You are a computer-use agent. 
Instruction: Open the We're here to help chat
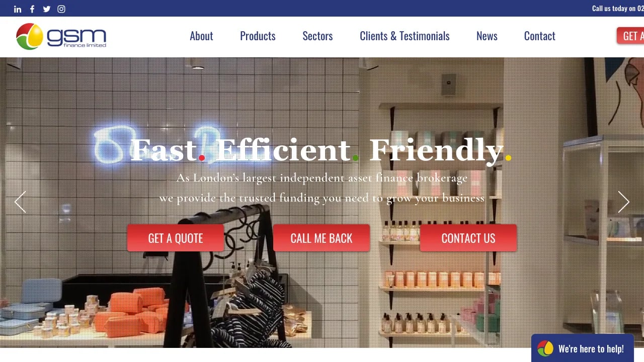[583, 348]
